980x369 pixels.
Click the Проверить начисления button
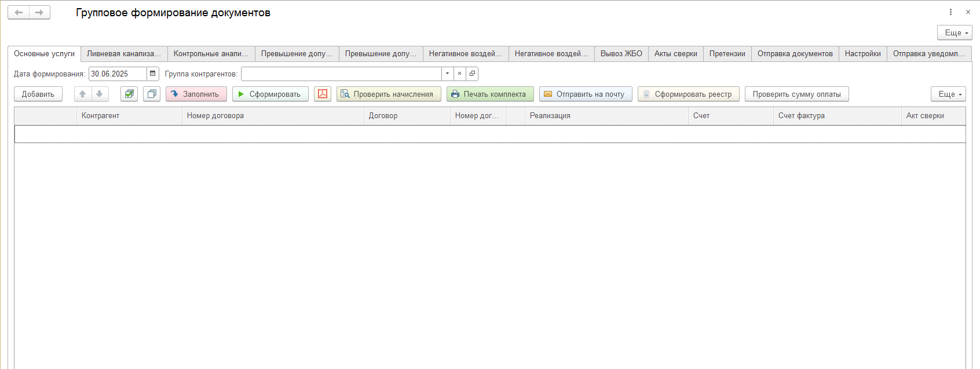389,94
